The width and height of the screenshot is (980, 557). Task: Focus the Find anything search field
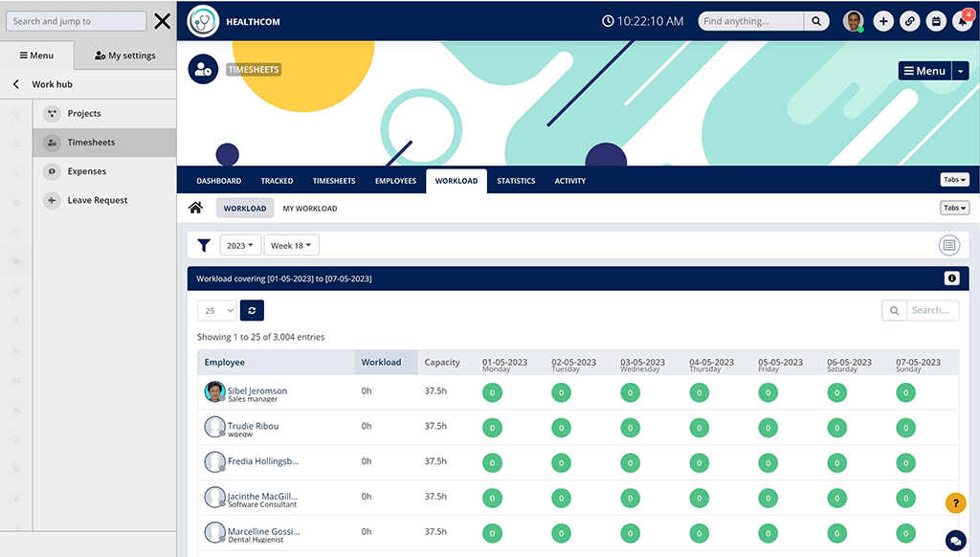750,21
